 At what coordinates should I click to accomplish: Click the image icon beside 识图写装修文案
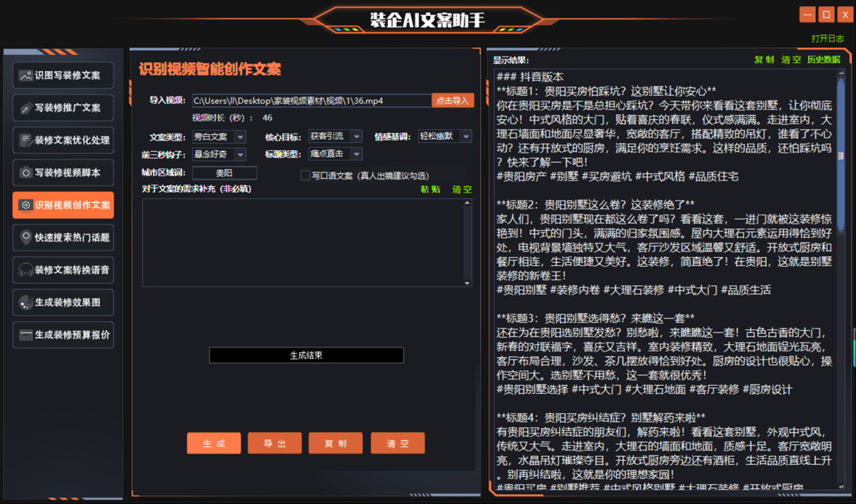25,76
